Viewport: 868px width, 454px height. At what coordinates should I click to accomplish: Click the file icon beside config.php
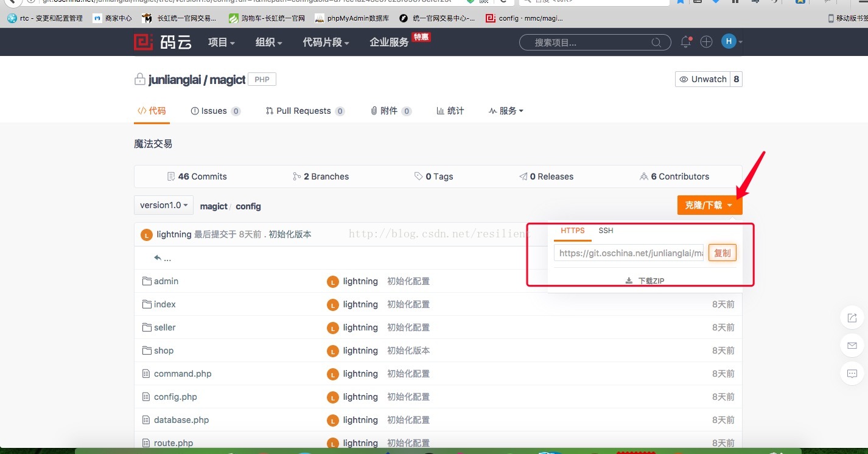[x=145, y=397]
